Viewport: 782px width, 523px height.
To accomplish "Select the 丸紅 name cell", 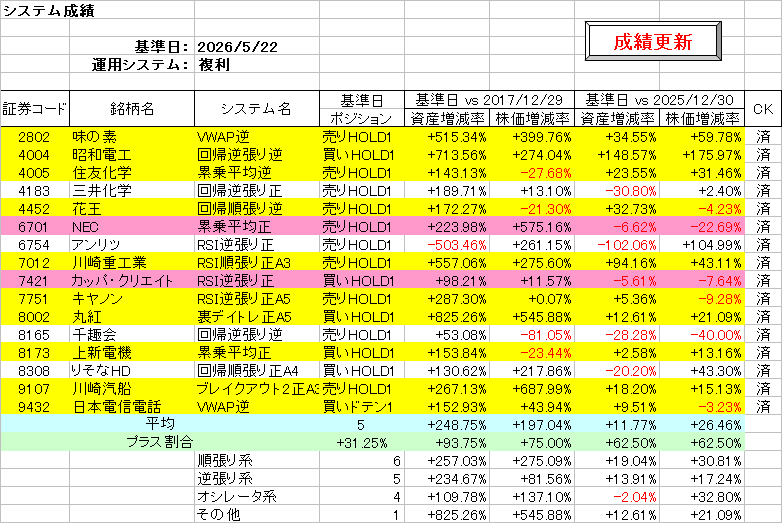I will click(x=132, y=317).
